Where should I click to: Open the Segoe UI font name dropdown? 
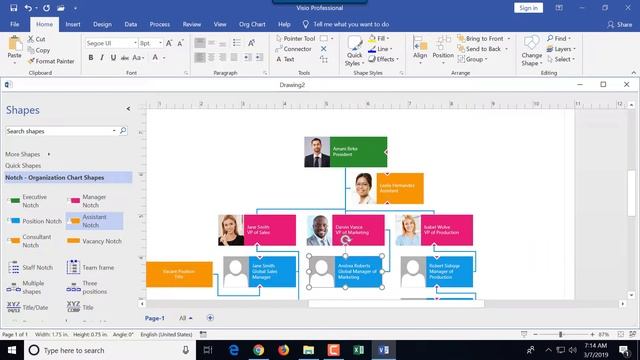135,43
